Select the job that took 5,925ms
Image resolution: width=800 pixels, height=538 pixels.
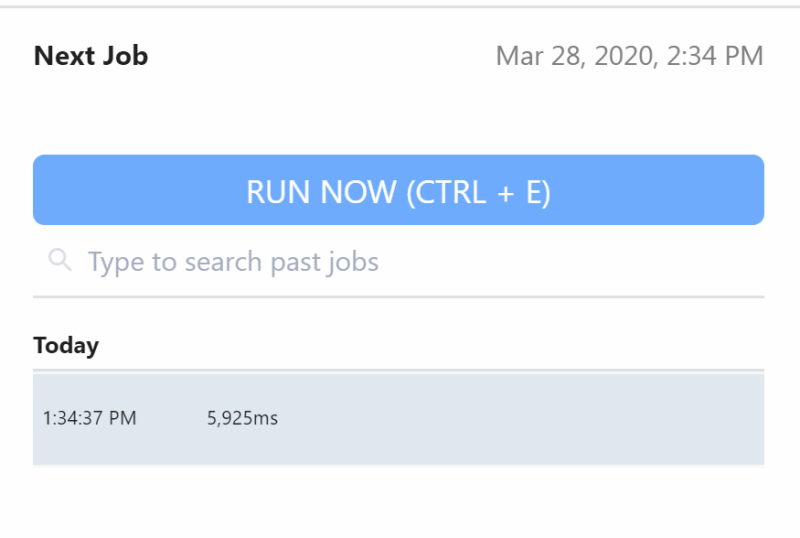pyautogui.click(x=398, y=419)
